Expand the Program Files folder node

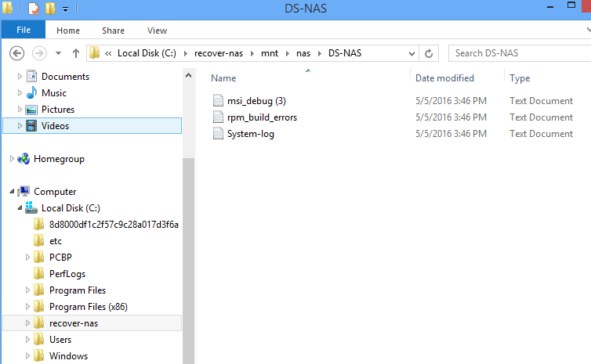tap(27, 290)
